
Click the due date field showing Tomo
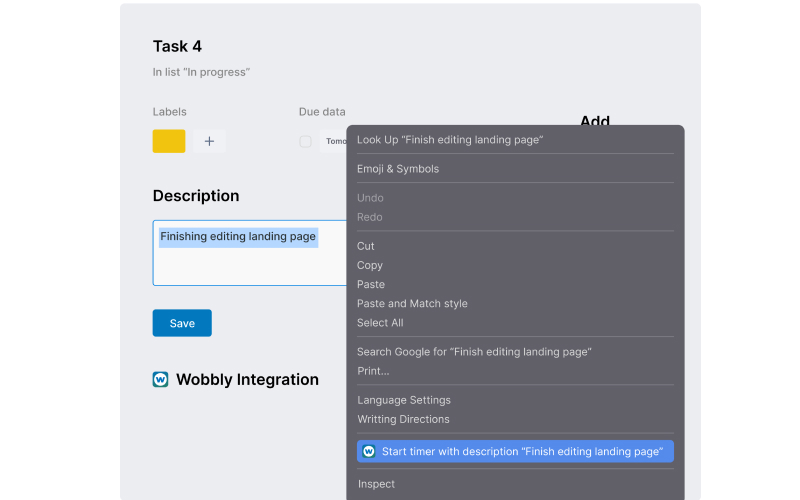[x=334, y=141]
